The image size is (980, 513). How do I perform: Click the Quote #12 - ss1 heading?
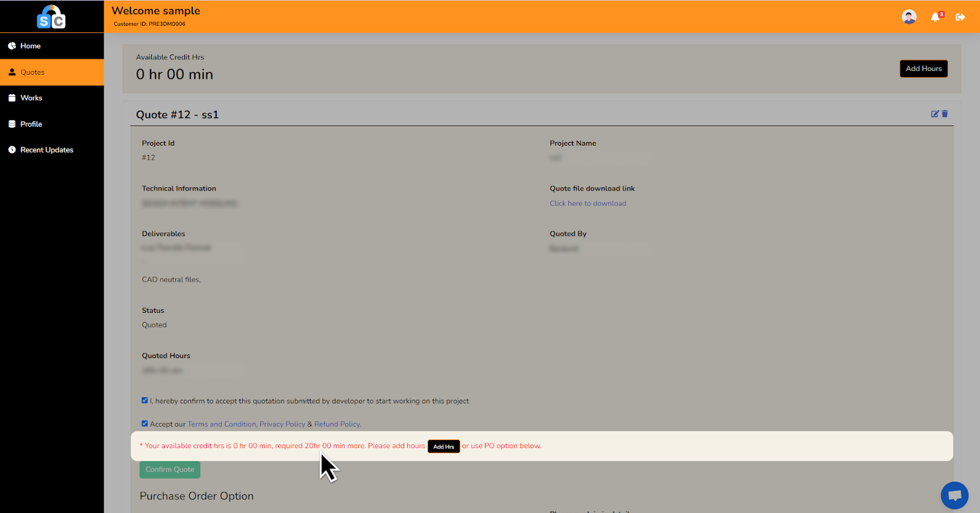pos(177,114)
